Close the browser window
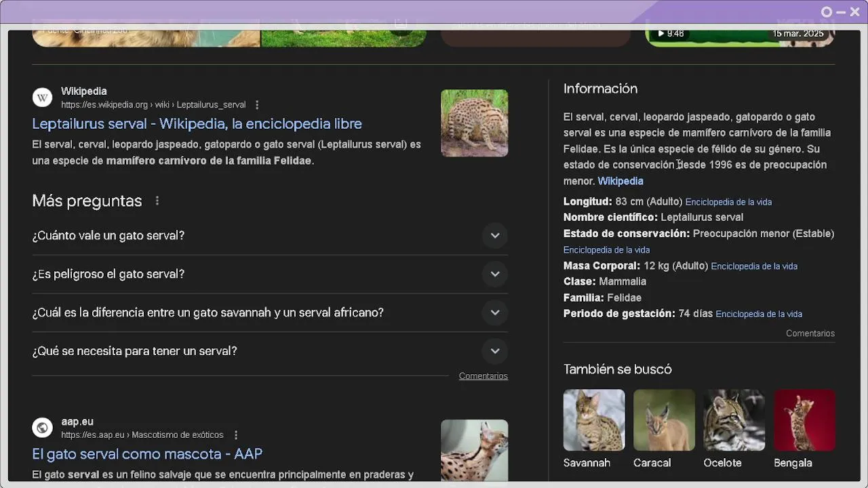This screenshot has height=488, width=868. pyautogui.click(x=855, y=12)
